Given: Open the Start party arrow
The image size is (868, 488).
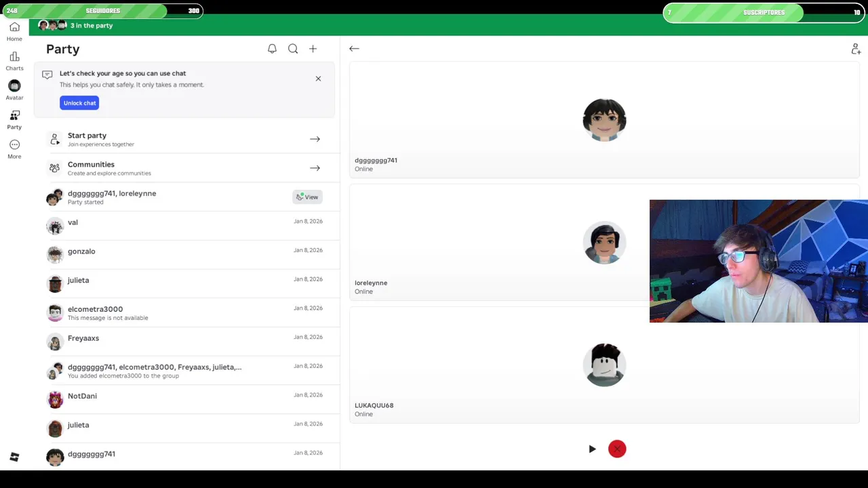Looking at the screenshot, I should [315, 139].
